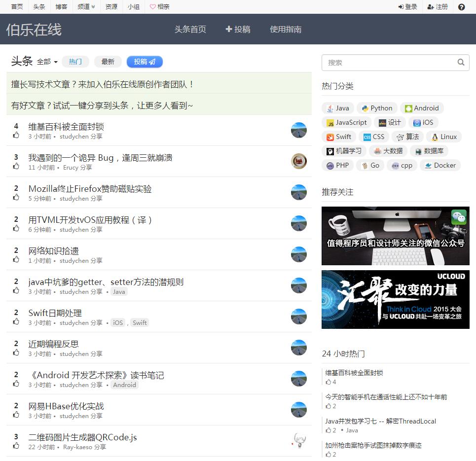Open the 全部 filter dropdown
Image resolution: width=476 pixels, height=461 pixels.
(x=47, y=62)
